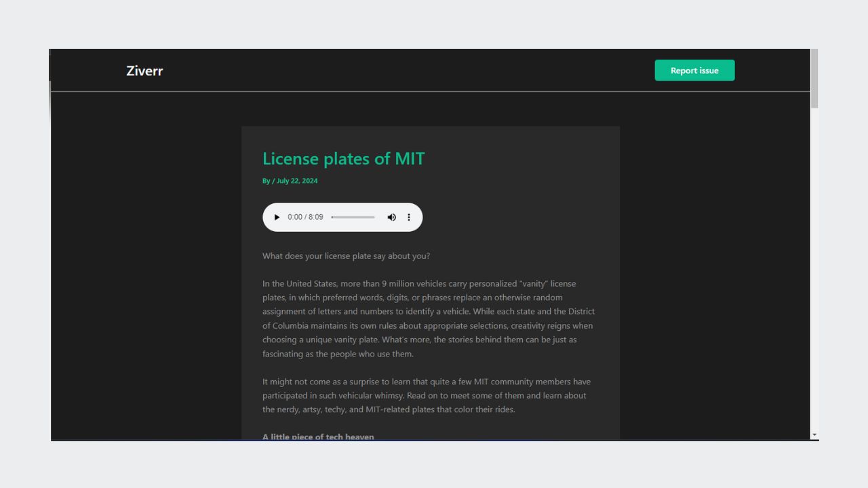
Task: Click the paragraph starting "In the United States"
Action: tap(429, 319)
